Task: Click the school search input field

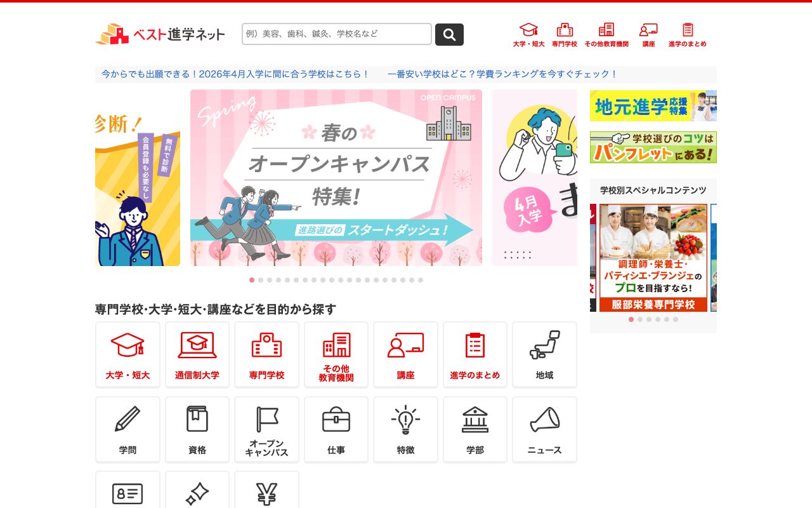Action: coord(336,34)
